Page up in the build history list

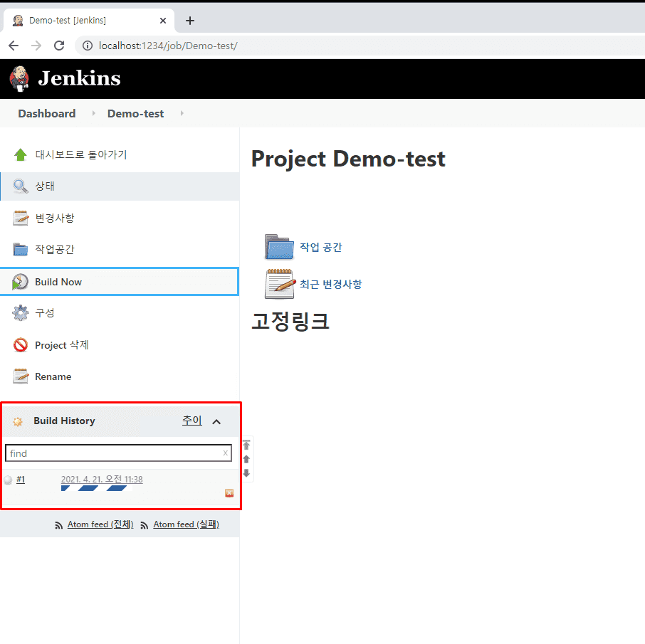point(246,459)
